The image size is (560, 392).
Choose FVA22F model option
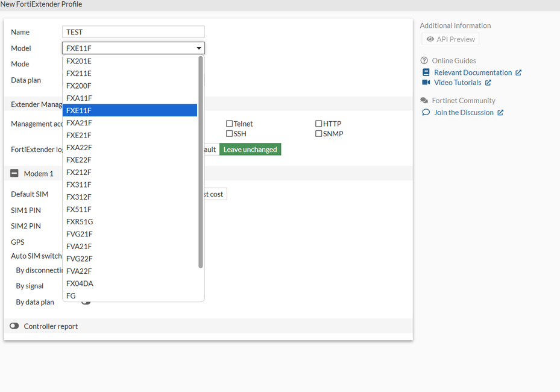130,271
